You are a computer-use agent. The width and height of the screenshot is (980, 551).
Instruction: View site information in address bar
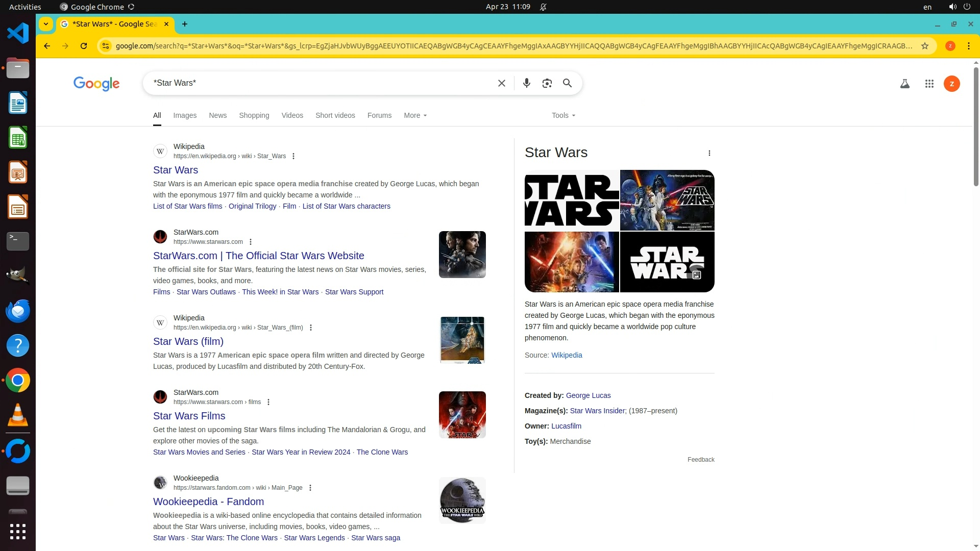click(x=105, y=46)
